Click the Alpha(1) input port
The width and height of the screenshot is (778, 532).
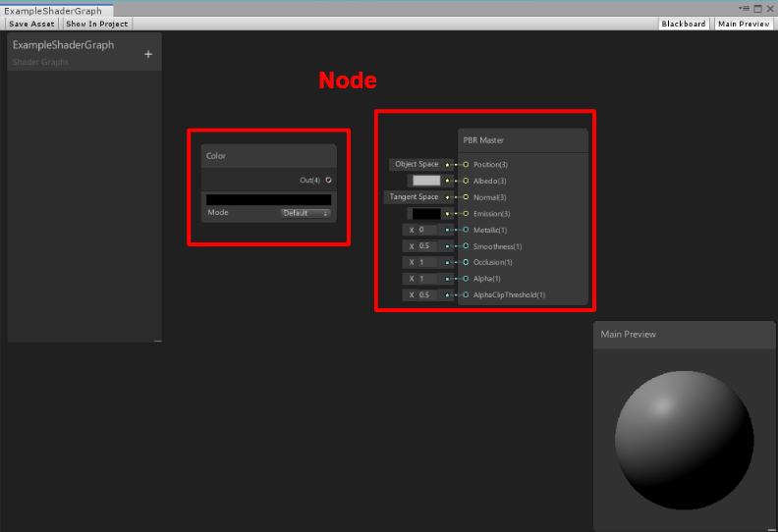tap(466, 278)
